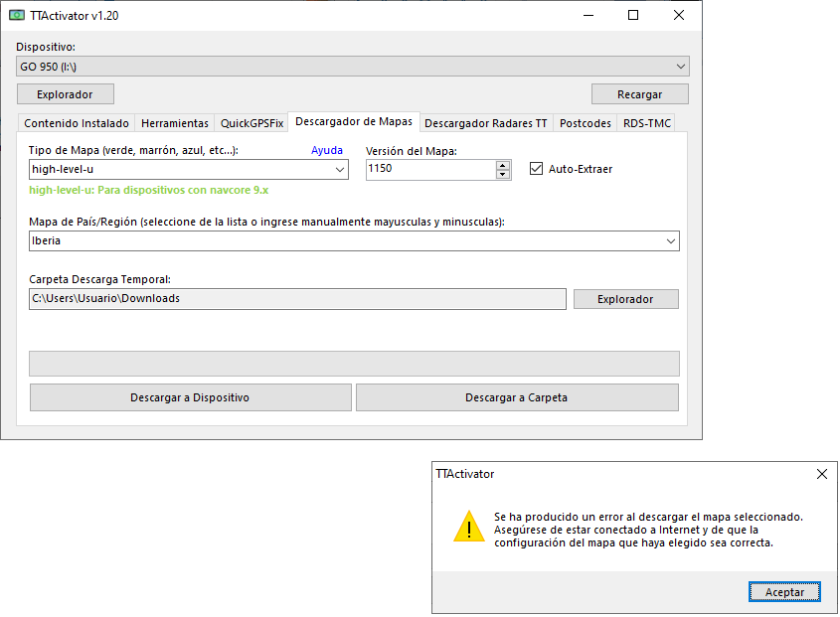The height and width of the screenshot is (617, 840).
Task: Switch to the RDS-TMC tab
Action: point(646,123)
